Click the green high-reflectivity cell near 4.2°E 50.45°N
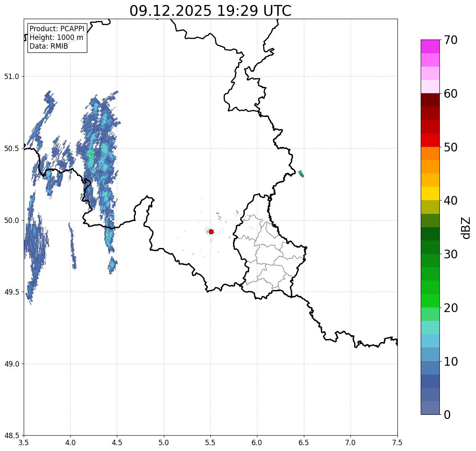This screenshot has width=476, height=451. pyautogui.click(x=91, y=154)
